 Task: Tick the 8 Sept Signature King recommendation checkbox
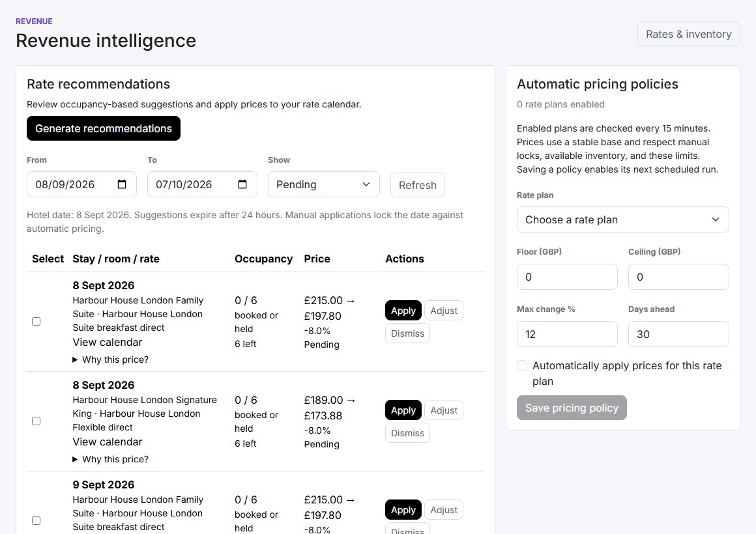36,421
